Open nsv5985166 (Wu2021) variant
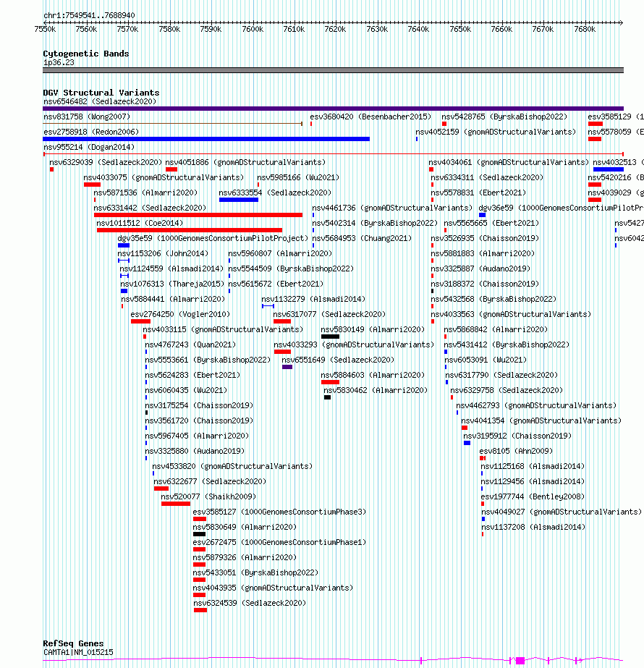Viewport: 644px width, 668px height. pyautogui.click(x=298, y=177)
